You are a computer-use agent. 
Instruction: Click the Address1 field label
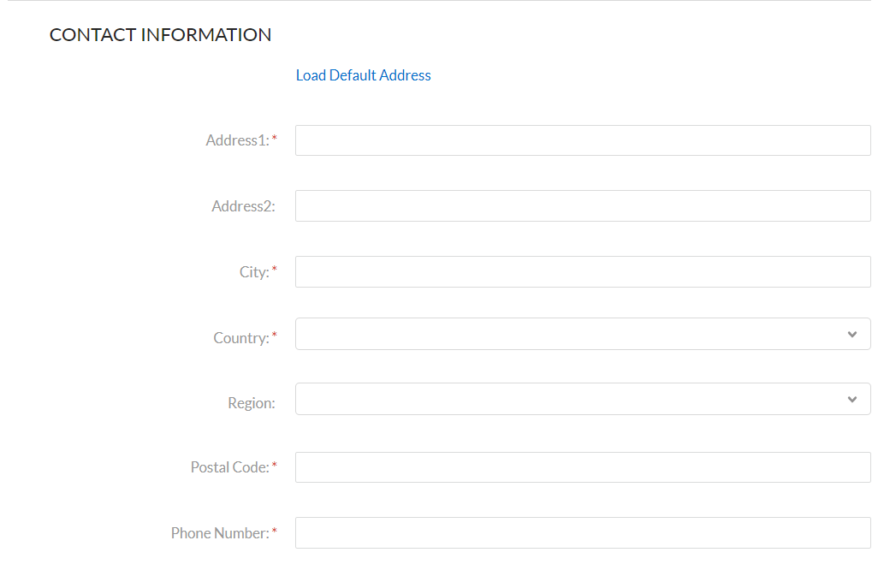point(237,140)
